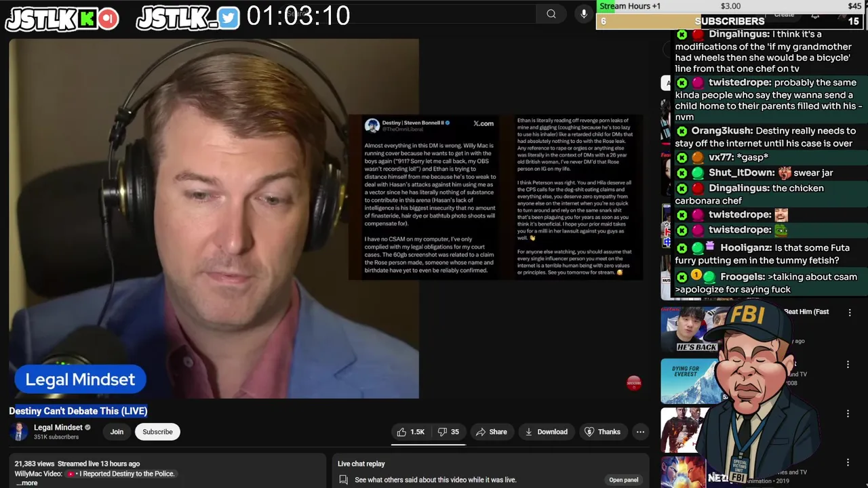868x488 pixels.
Task: Click the Legal Mindset name banner on video
Action: (x=80, y=380)
